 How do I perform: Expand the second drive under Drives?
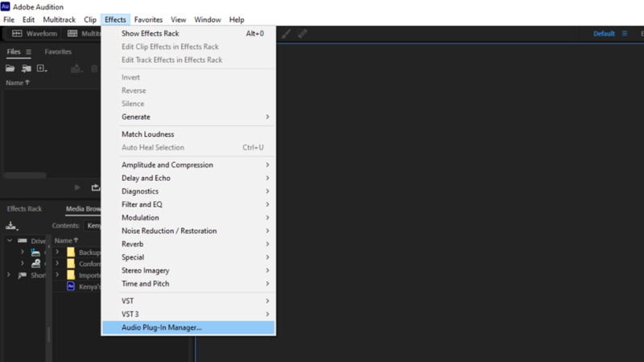pos(23,263)
